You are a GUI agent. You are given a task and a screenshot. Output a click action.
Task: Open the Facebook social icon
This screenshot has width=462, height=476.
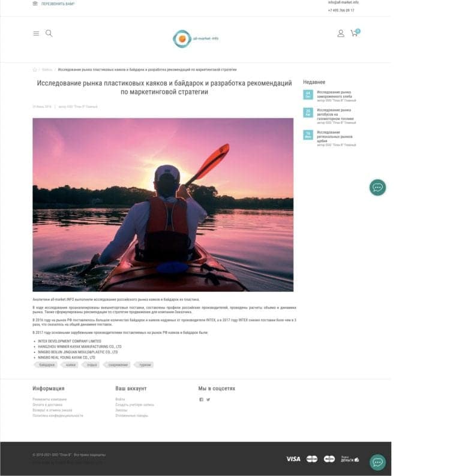click(201, 399)
